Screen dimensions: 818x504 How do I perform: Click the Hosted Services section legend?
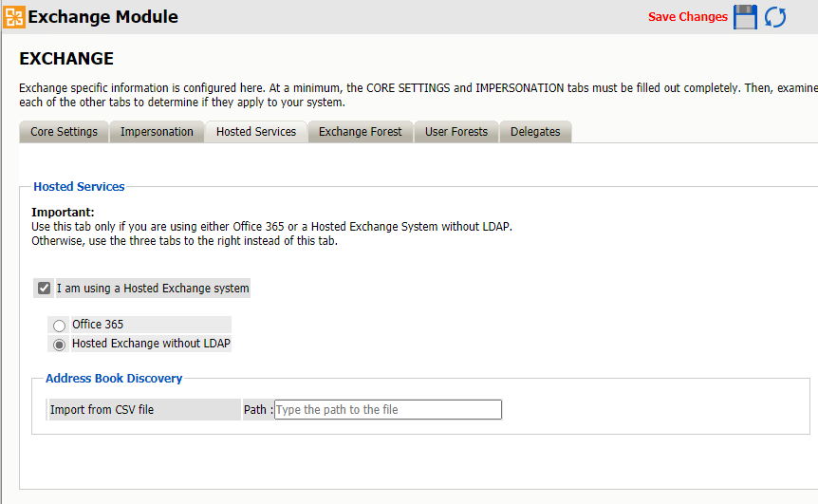[x=79, y=187]
